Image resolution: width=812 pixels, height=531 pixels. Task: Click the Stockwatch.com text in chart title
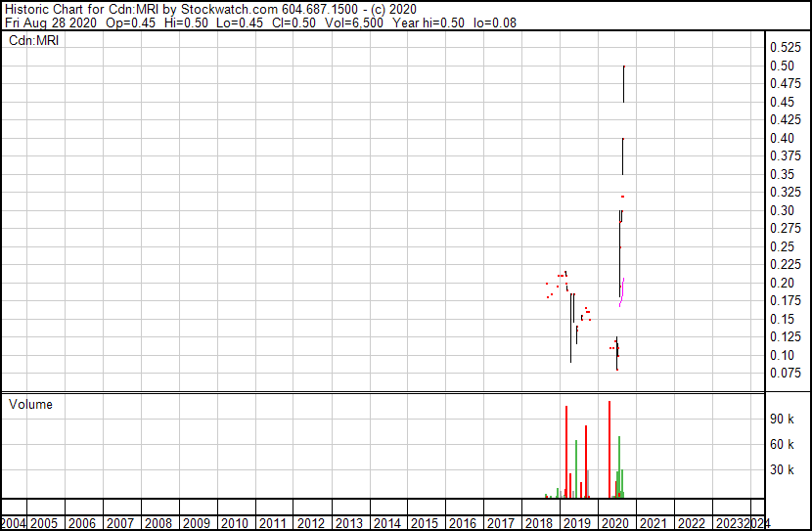click(x=228, y=10)
